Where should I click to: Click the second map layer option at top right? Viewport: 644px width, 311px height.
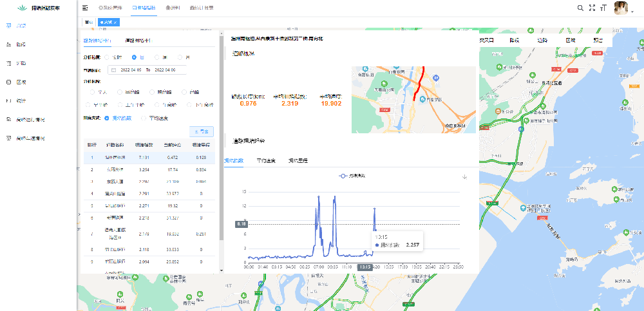pos(514,40)
